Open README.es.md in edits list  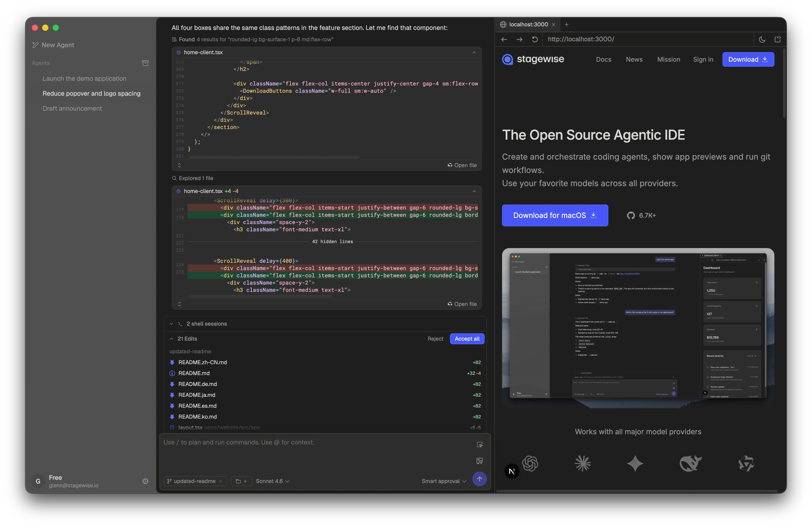pos(325,406)
